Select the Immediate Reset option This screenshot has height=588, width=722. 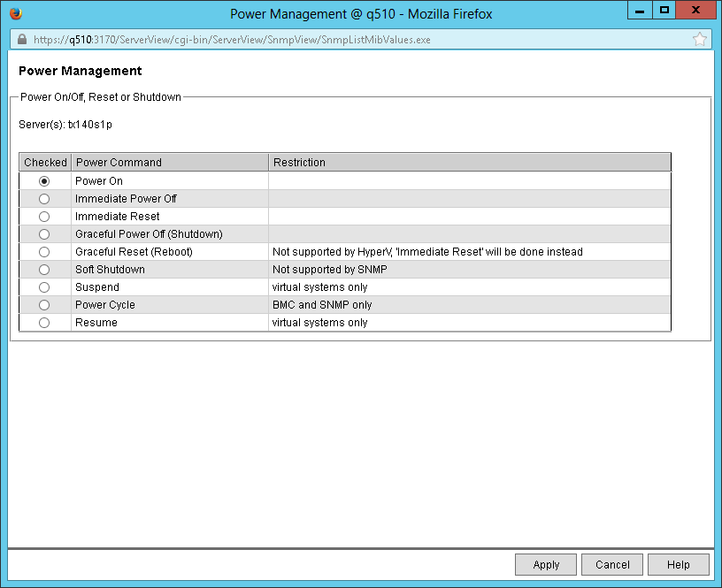44,216
